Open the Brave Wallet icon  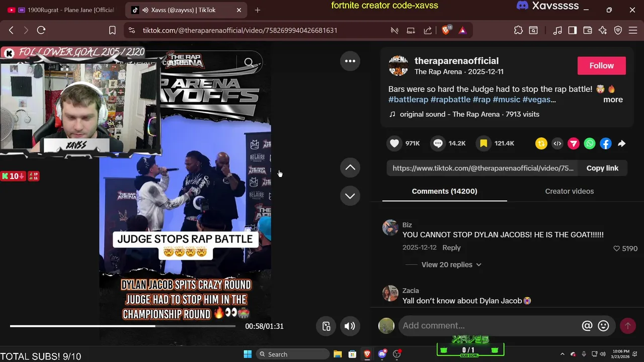coord(587,30)
